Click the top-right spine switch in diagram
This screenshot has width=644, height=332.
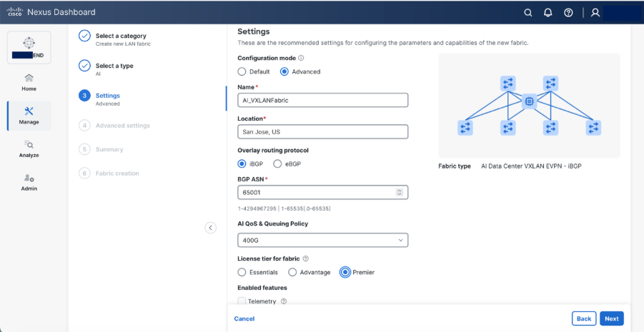click(551, 84)
